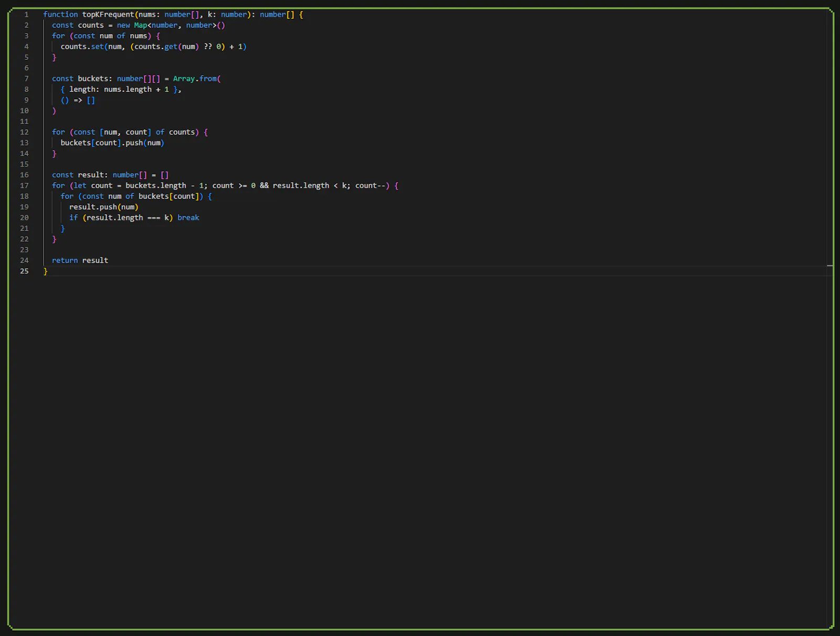
Task: Click 'let' keyword on line 17
Action: point(80,186)
